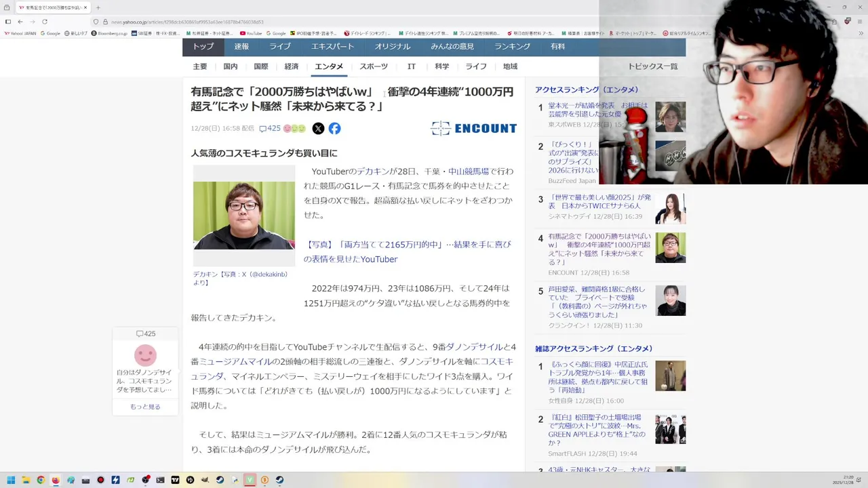Open the 経済 news category
The width and height of the screenshot is (868, 488).
pos(292,66)
